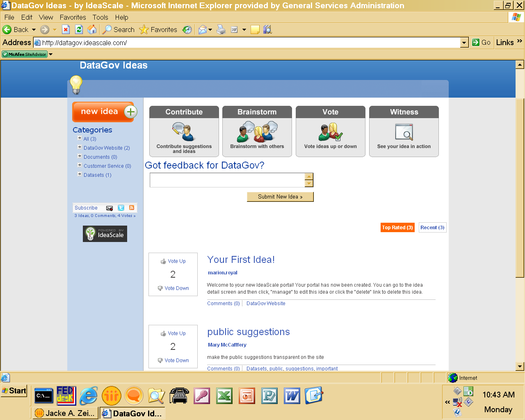Viewport: 525px width, 420px height.
Task: Open Microsoft Word from quick launch
Action: pyautogui.click(x=292, y=396)
